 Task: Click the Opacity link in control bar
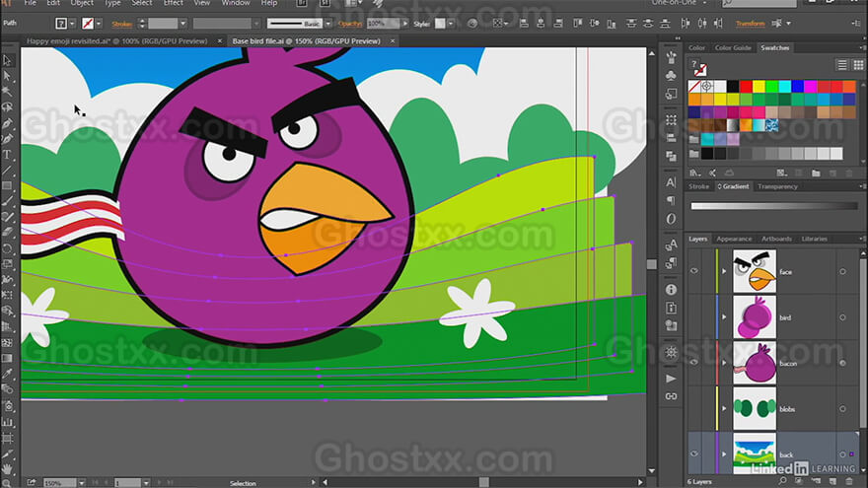click(350, 24)
